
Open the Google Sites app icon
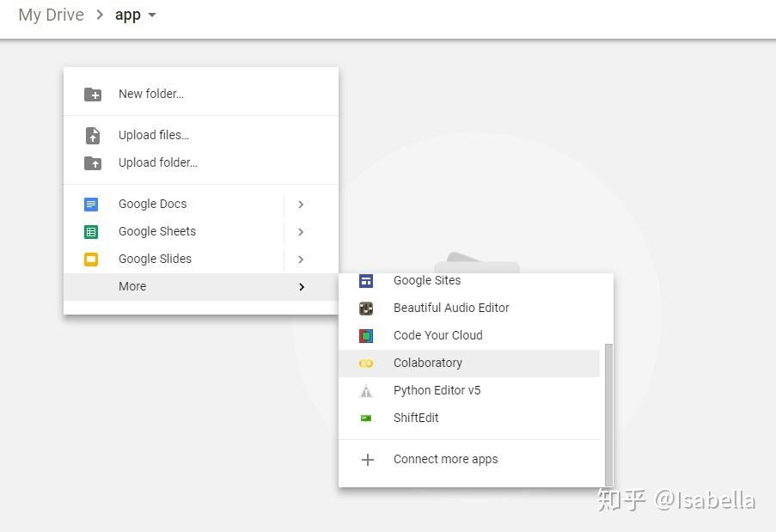point(367,280)
